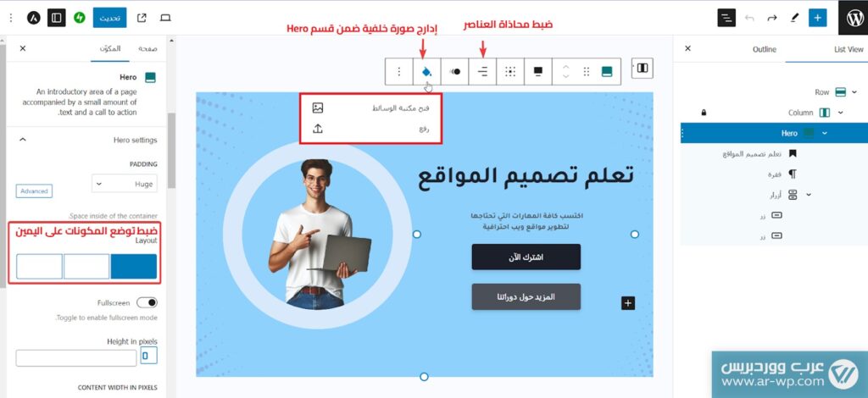The width and height of the screenshot is (868, 398).
Task: Click the Height in pixels input field
Action: pyautogui.click(x=75, y=357)
